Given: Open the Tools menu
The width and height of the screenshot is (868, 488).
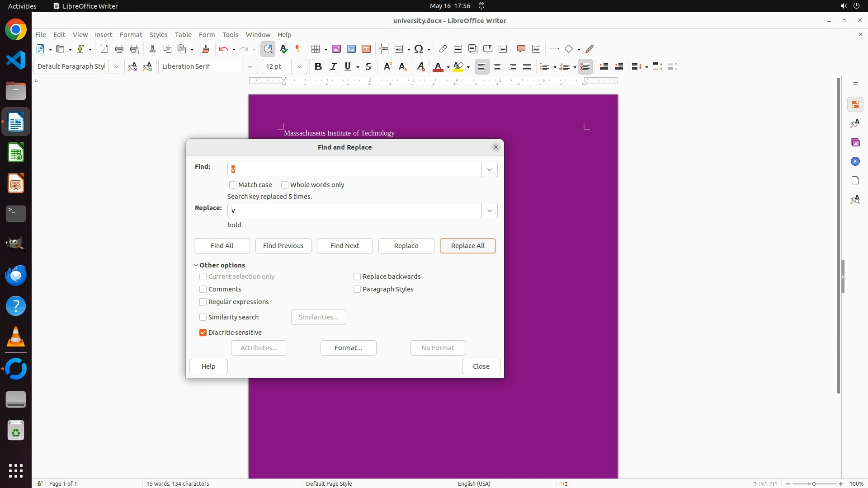Looking at the screenshot, I should pos(230,34).
